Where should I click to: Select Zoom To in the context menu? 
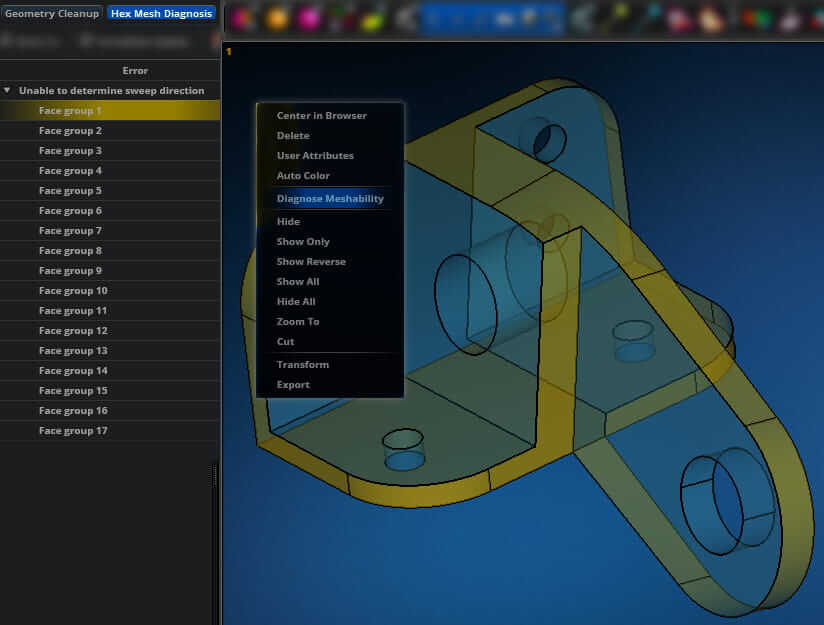pos(298,322)
